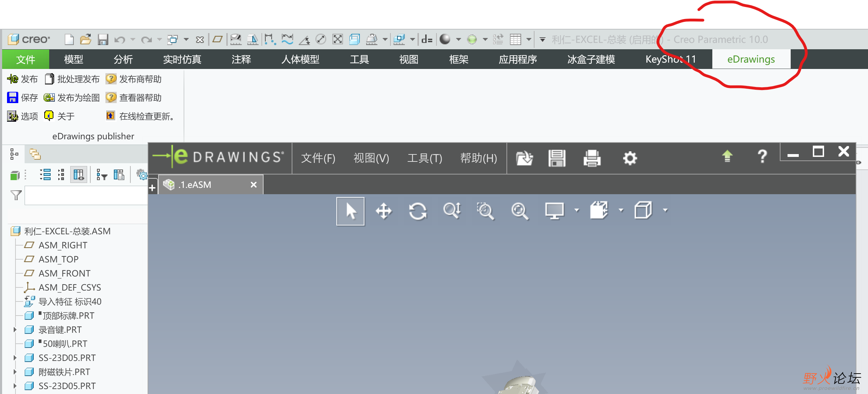Click the eDrawings save disk icon
The width and height of the screenshot is (868, 394).
[x=557, y=158]
